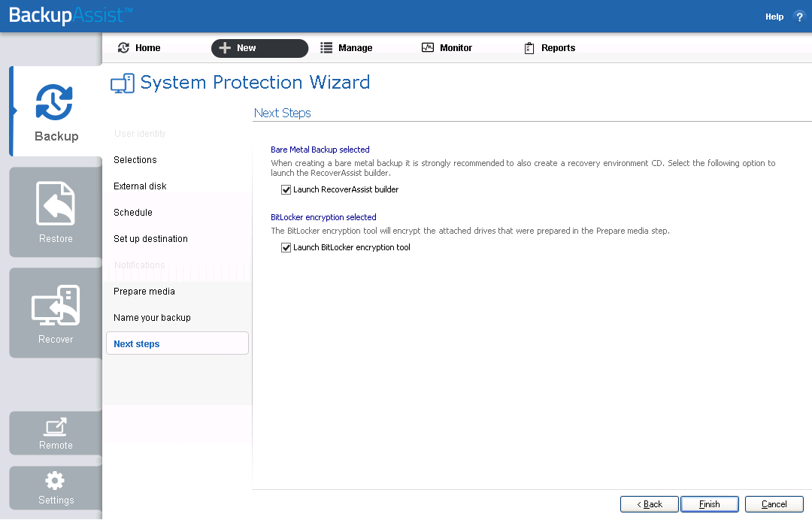Select the Name your backup step
The height and width of the screenshot is (520, 812).
click(x=152, y=318)
